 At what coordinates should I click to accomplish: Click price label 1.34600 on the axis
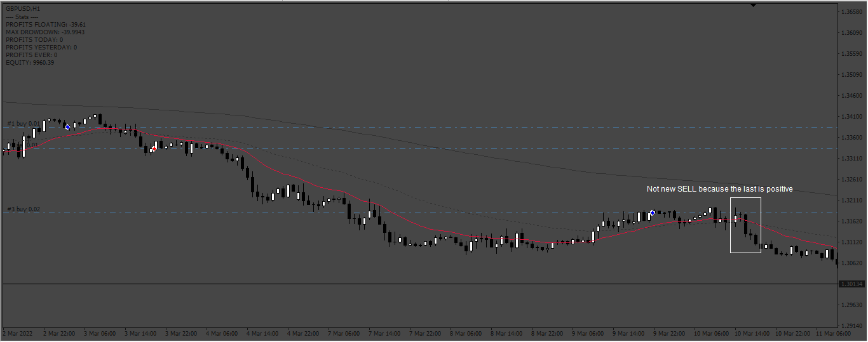pyautogui.click(x=851, y=96)
